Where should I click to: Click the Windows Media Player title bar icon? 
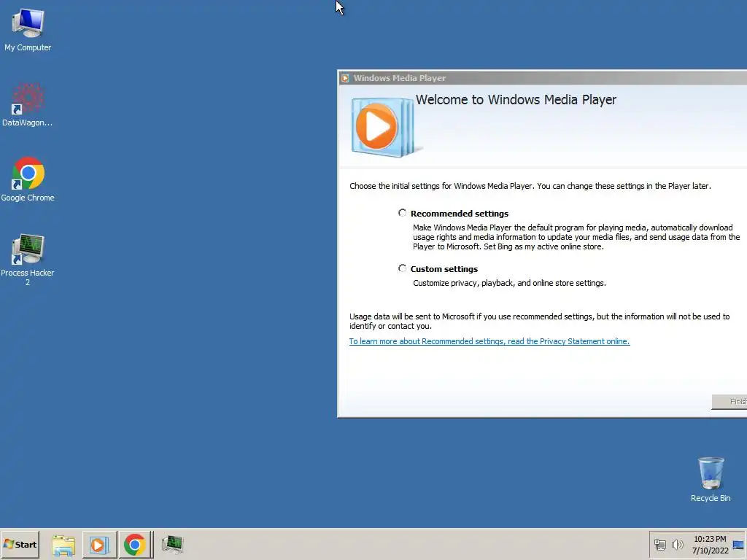tap(345, 78)
